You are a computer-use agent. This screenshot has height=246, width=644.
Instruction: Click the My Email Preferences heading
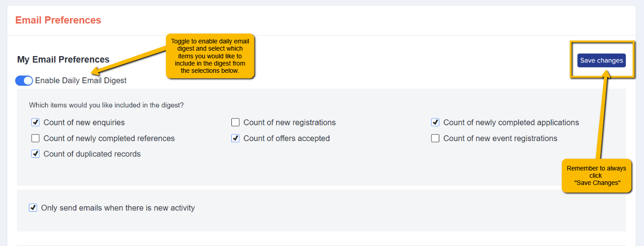(x=63, y=59)
